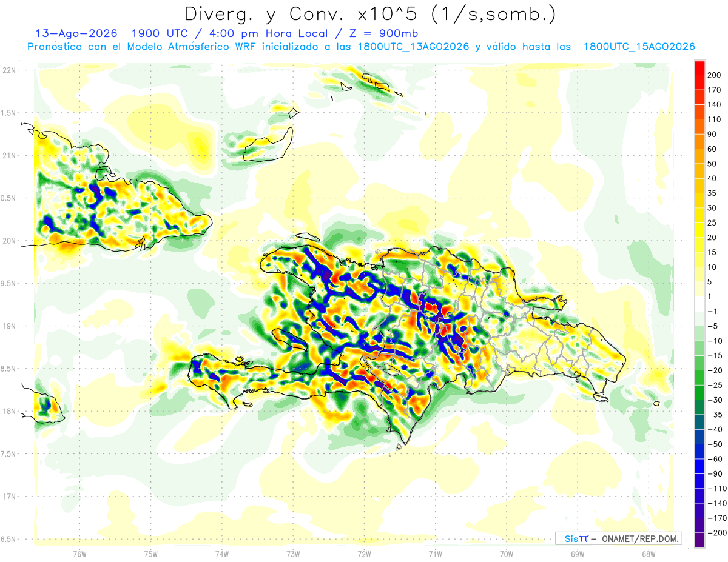Image resolution: width=728 pixels, height=562 pixels.
Task: Click the 73W longitude label
Action: point(293,554)
